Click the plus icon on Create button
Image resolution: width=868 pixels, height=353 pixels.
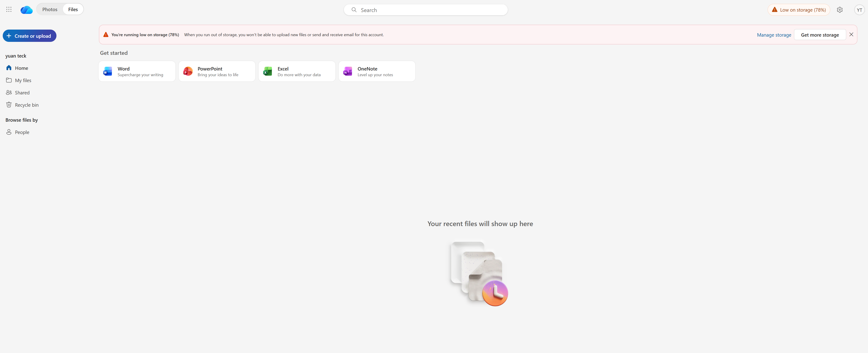point(9,36)
